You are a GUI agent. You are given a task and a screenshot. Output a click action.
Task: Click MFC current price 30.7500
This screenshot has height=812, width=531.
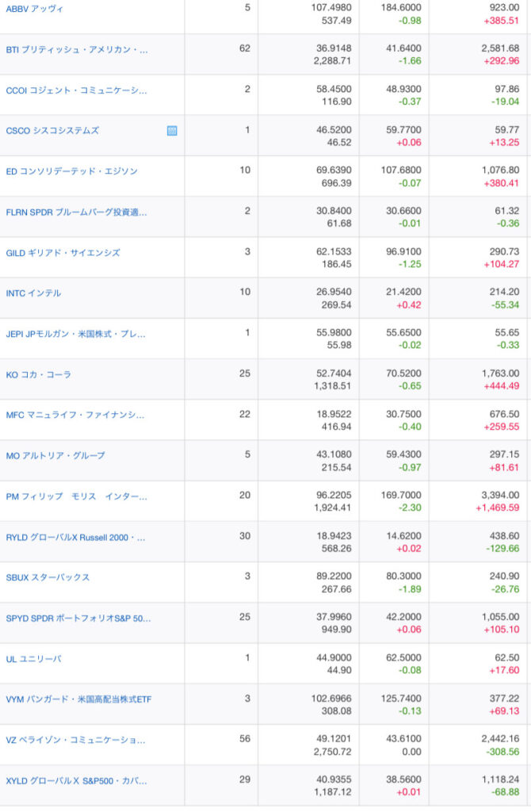click(403, 414)
